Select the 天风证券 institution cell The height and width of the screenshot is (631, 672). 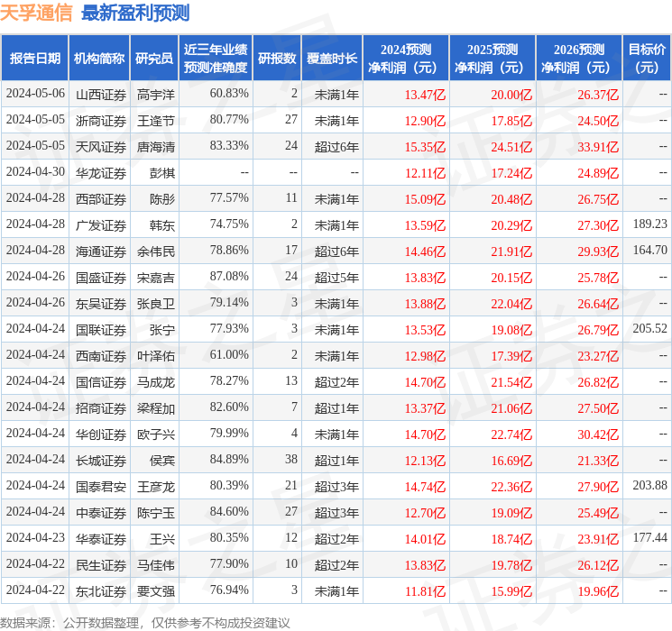(x=101, y=147)
